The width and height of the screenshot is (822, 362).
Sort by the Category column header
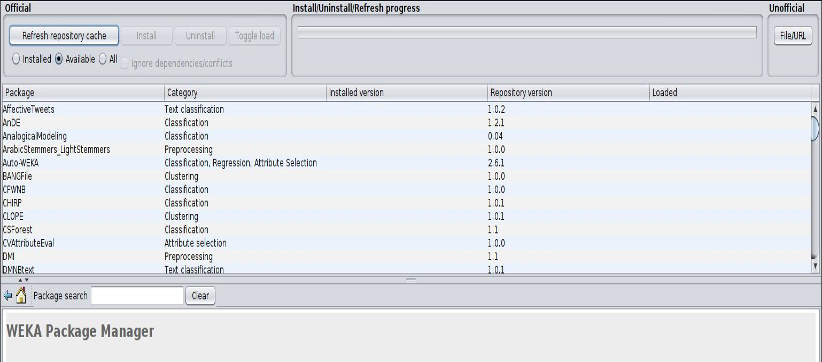pos(245,93)
